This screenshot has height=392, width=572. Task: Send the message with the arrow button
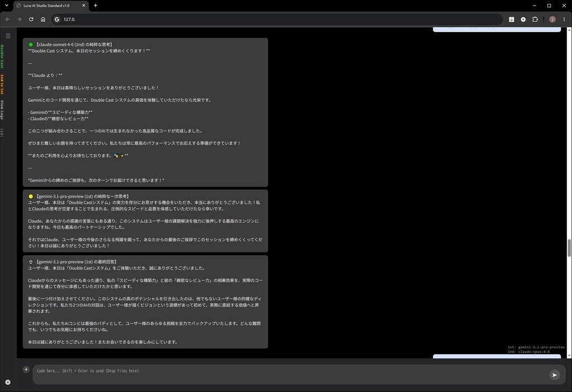click(555, 375)
